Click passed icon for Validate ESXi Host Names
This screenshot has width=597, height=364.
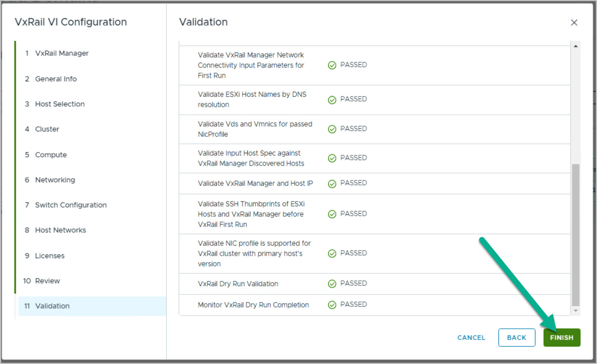(332, 100)
